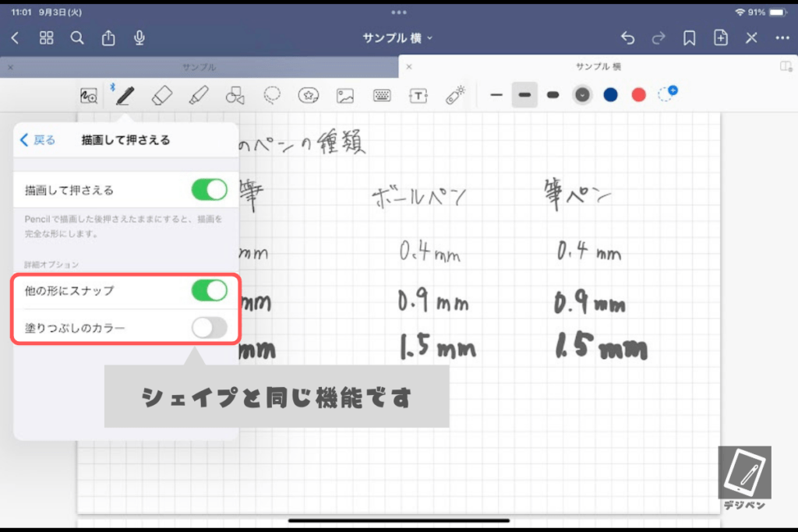Choose the medium stroke width
The width and height of the screenshot is (798, 532).
click(524, 94)
